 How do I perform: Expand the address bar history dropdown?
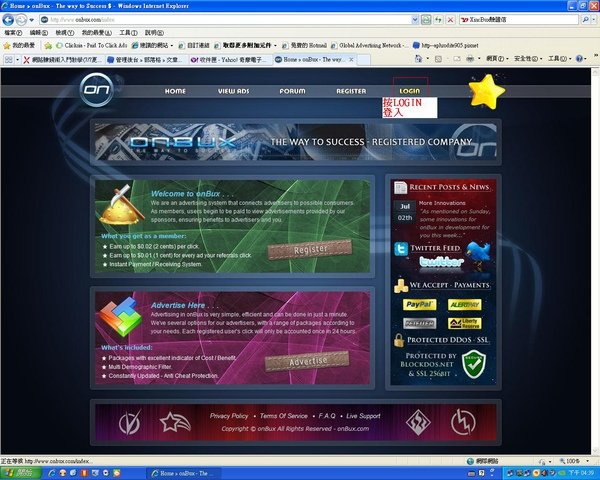point(415,20)
